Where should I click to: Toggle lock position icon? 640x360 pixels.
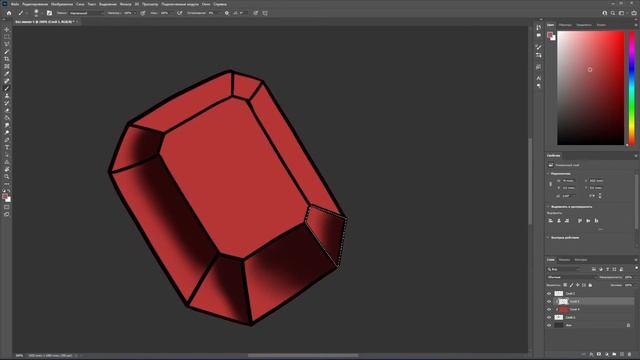(578, 285)
